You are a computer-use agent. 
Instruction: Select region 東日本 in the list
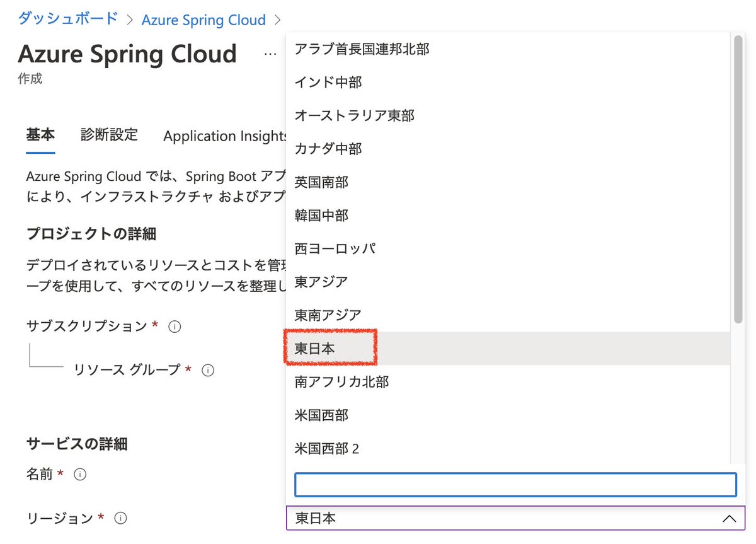click(x=508, y=349)
